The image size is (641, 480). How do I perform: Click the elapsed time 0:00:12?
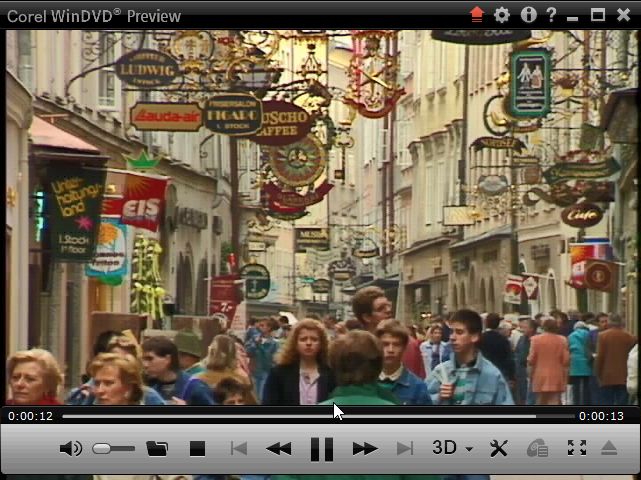[30, 416]
